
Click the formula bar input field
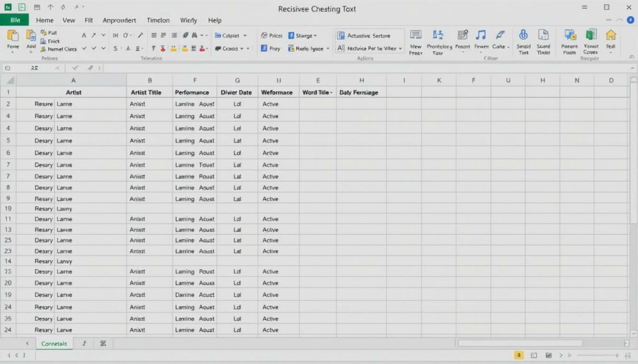[x=366, y=68]
